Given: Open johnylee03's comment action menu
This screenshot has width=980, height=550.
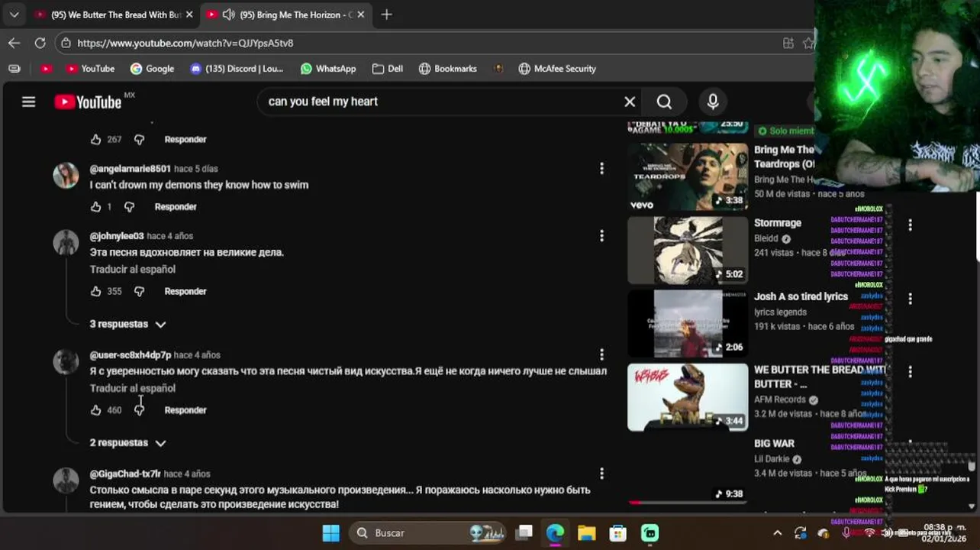Looking at the screenshot, I should 601,235.
